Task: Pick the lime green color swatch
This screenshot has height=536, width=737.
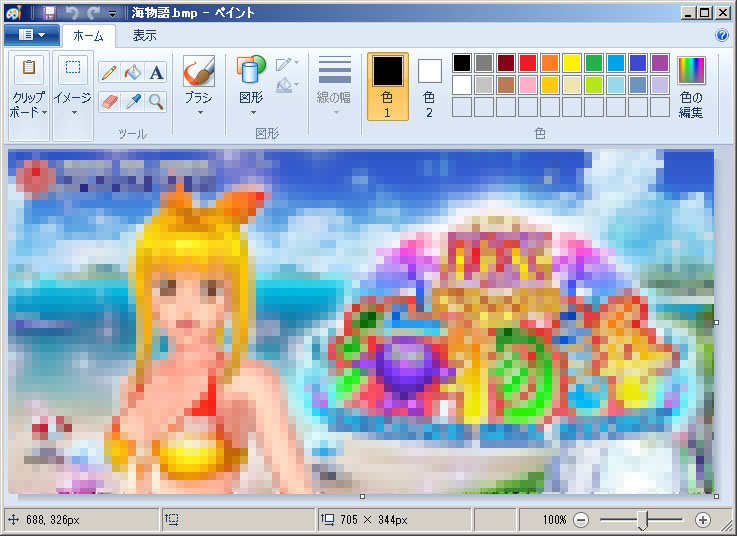Action: tap(594, 85)
